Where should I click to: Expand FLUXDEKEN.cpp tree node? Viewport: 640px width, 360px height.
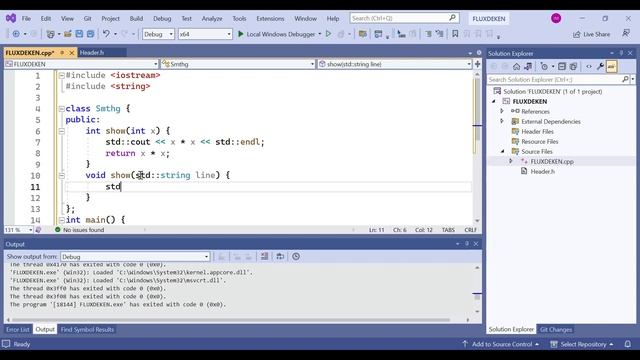pyautogui.click(x=511, y=161)
